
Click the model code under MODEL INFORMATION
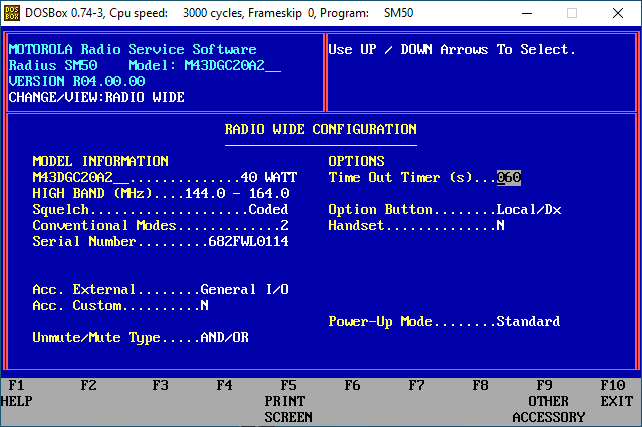click(x=81, y=178)
